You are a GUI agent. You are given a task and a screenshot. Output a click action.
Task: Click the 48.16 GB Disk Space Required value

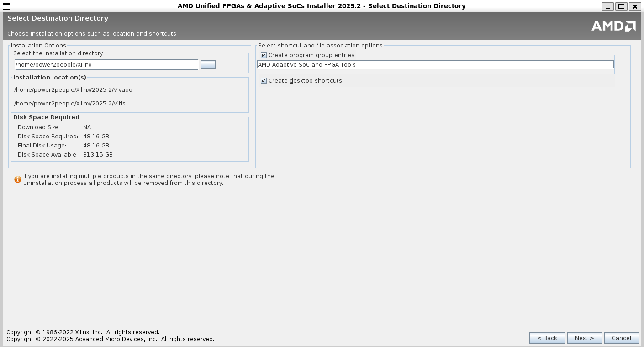point(96,137)
